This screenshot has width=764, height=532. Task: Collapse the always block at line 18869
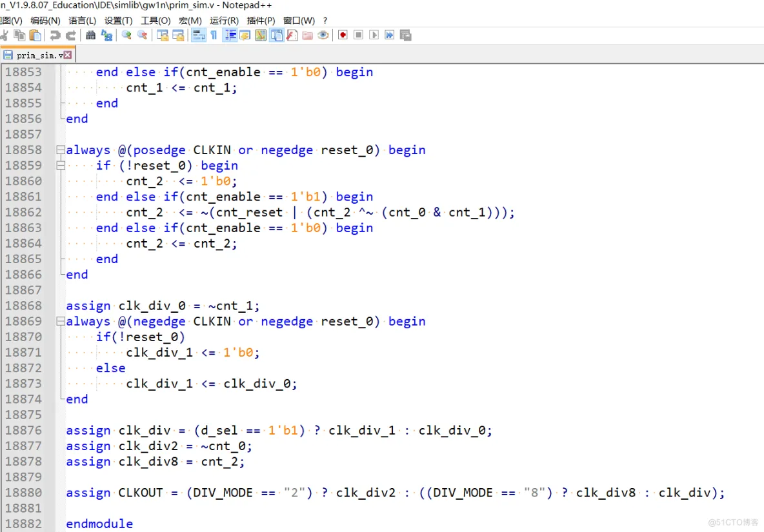pyautogui.click(x=61, y=321)
